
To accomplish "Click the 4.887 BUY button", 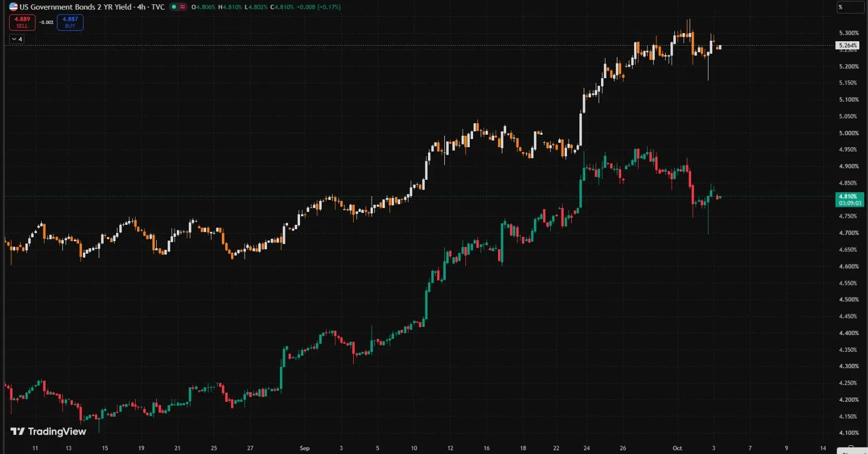I will pos(70,22).
